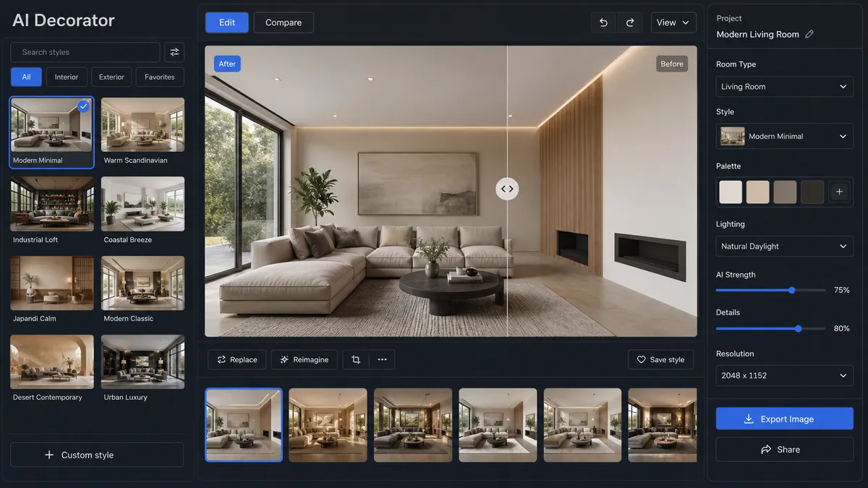The image size is (868, 488).
Task: Click the 80% Details value
Action: tap(841, 328)
